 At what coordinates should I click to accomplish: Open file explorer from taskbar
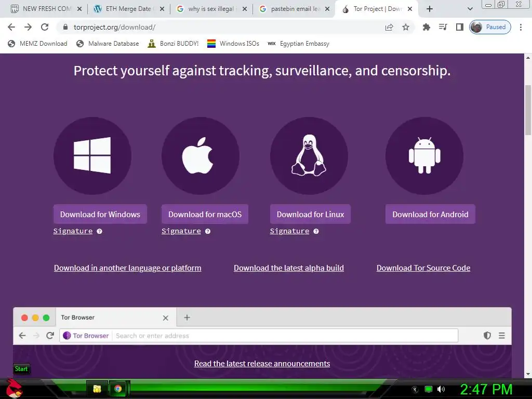[x=97, y=389]
